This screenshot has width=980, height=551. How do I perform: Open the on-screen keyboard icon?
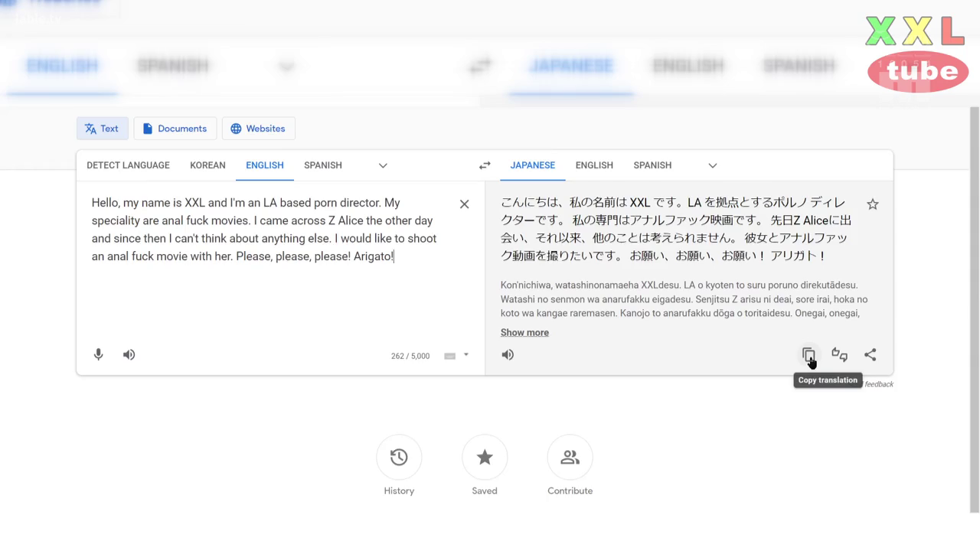point(449,355)
